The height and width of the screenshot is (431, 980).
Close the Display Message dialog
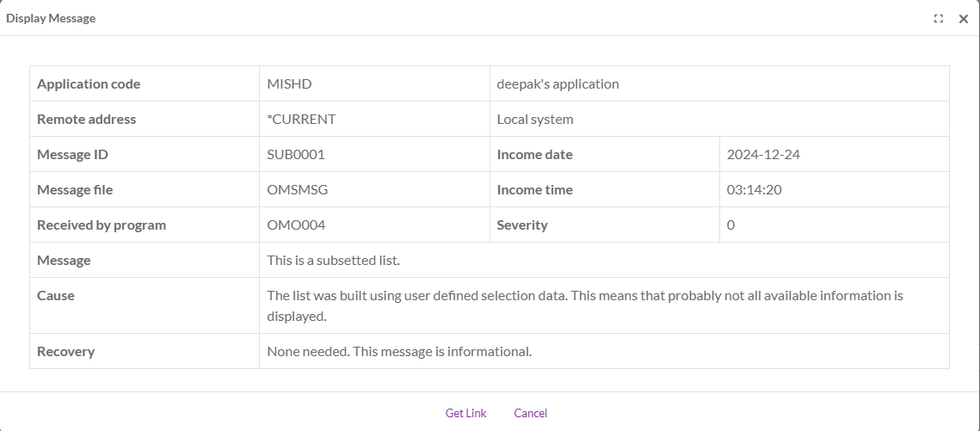pyautogui.click(x=964, y=19)
